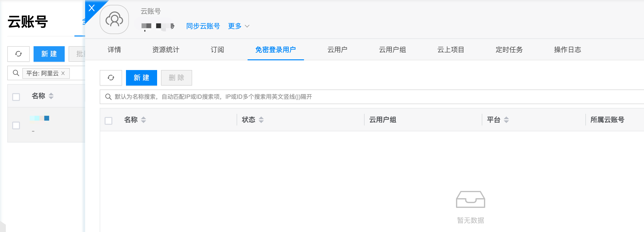Image resolution: width=644 pixels, height=232 pixels.
Task: Sort user table by 平台 column
Action: (x=506, y=120)
